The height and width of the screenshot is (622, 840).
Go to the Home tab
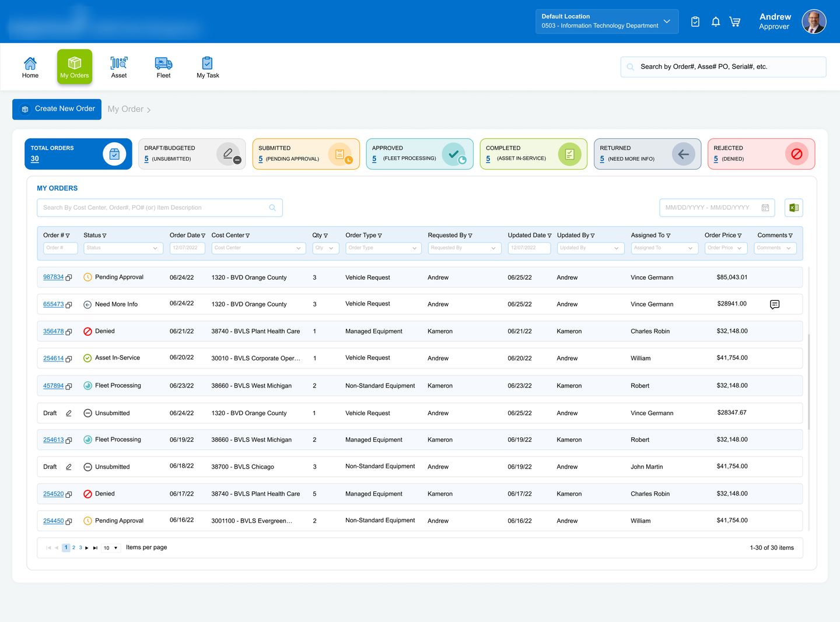(30, 67)
